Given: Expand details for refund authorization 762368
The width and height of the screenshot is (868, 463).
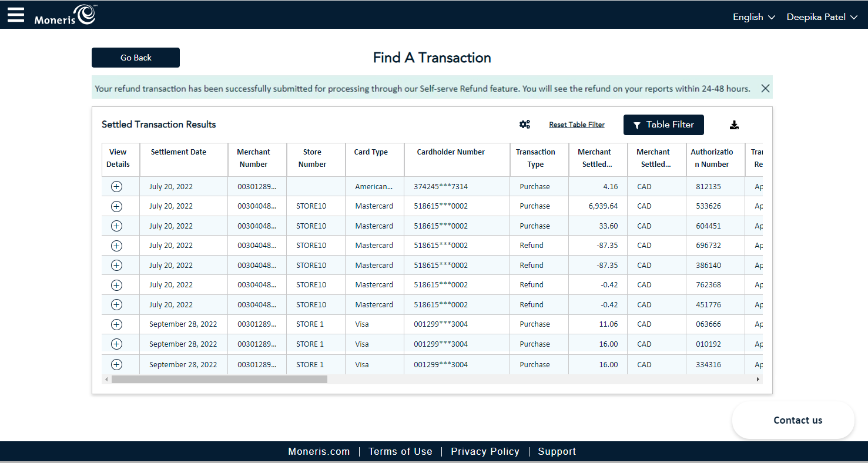Looking at the screenshot, I should click(116, 285).
